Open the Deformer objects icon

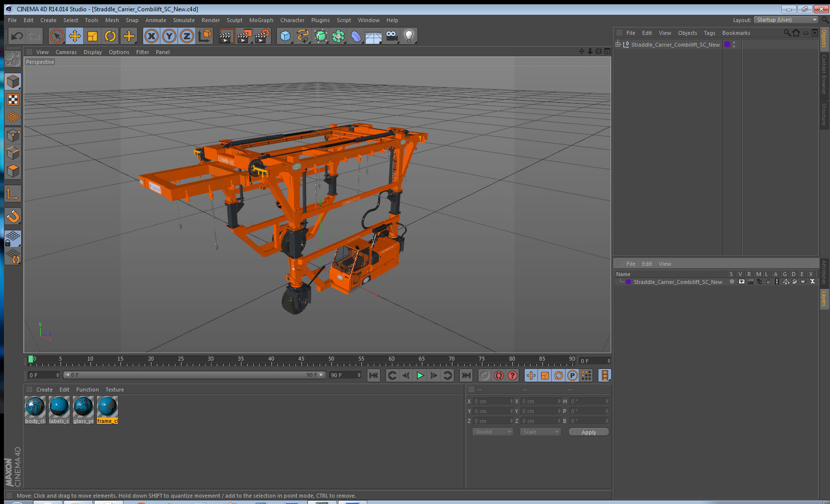356,36
